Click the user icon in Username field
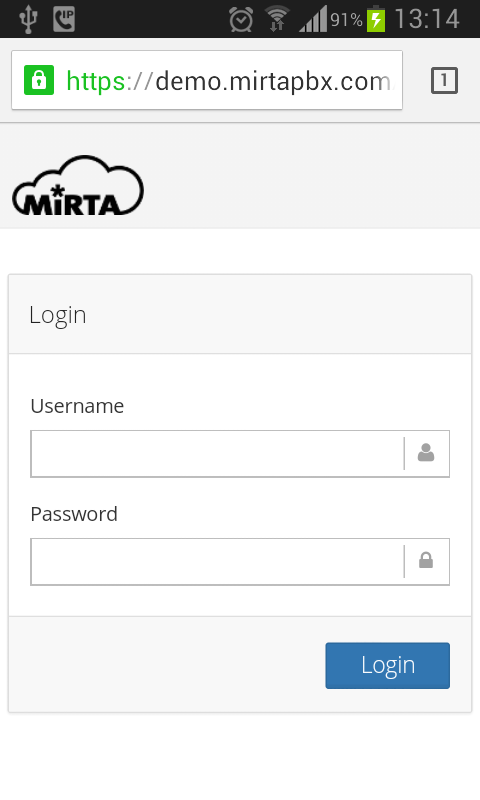480x800 pixels. pyautogui.click(x=426, y=453)
